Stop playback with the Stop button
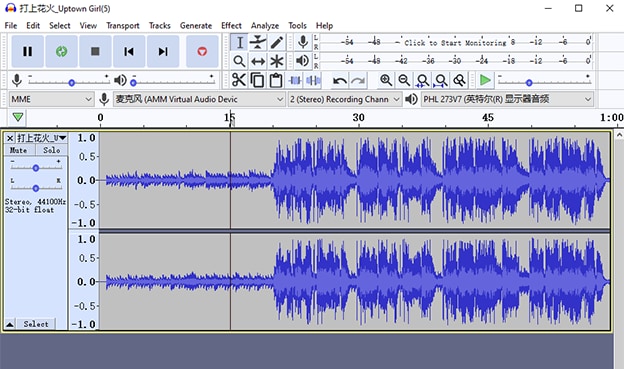The height and width of the screenshot is (369, 624). point(95,51)
